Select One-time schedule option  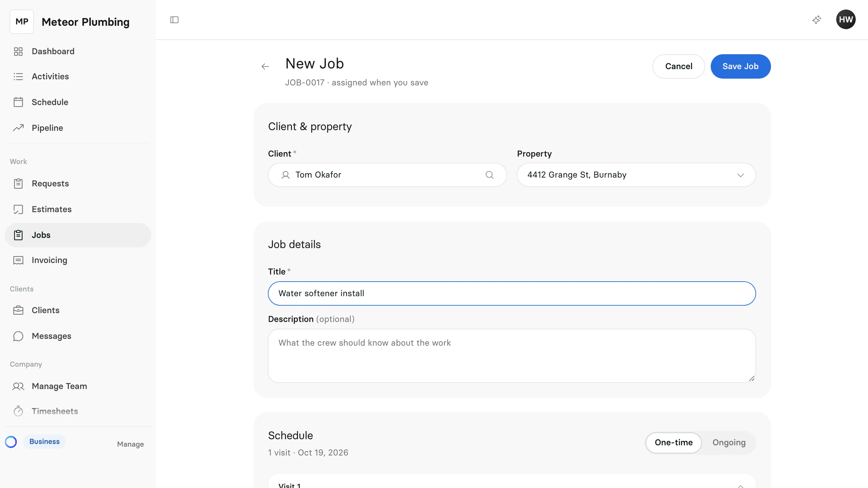click(673, 443)
